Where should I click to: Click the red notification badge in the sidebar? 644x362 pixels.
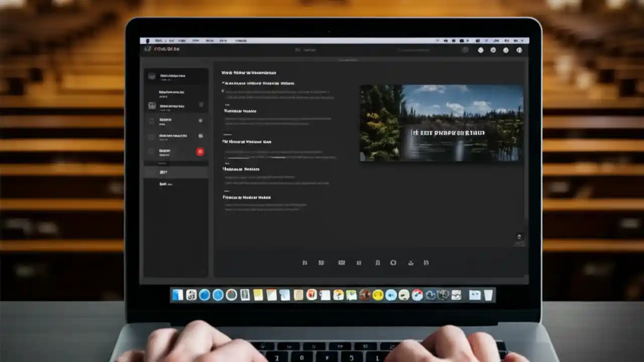[200, 151]
